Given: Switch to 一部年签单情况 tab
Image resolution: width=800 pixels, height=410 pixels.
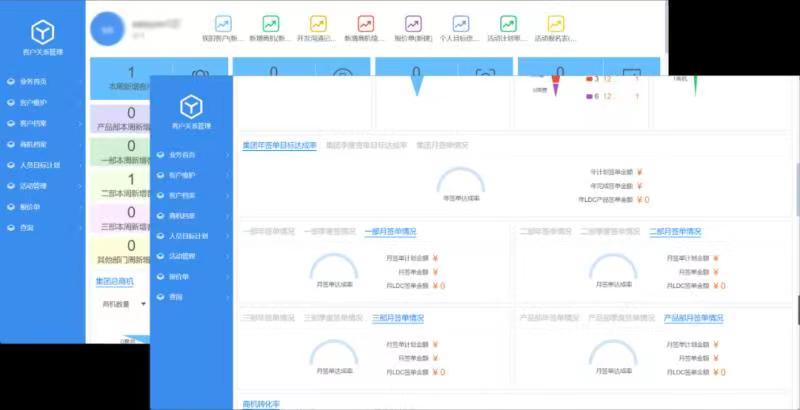Looking at the screenshot, I should click(269, 232).
